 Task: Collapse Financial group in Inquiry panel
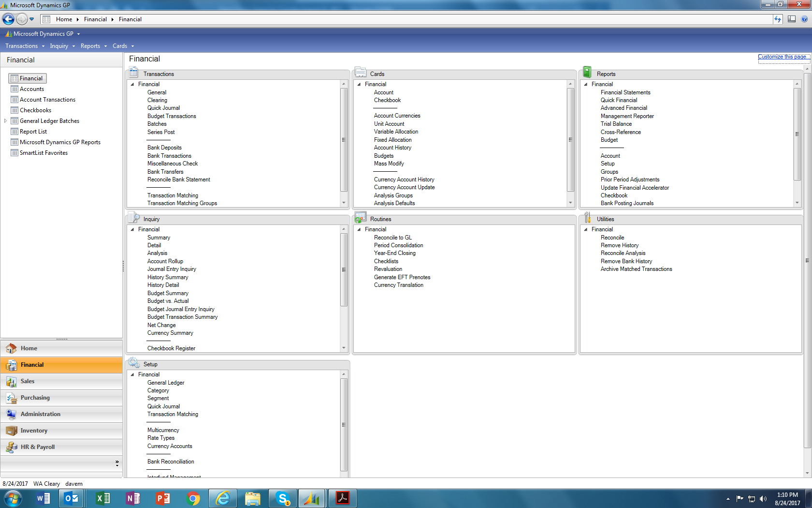click(x=132, y=229)
